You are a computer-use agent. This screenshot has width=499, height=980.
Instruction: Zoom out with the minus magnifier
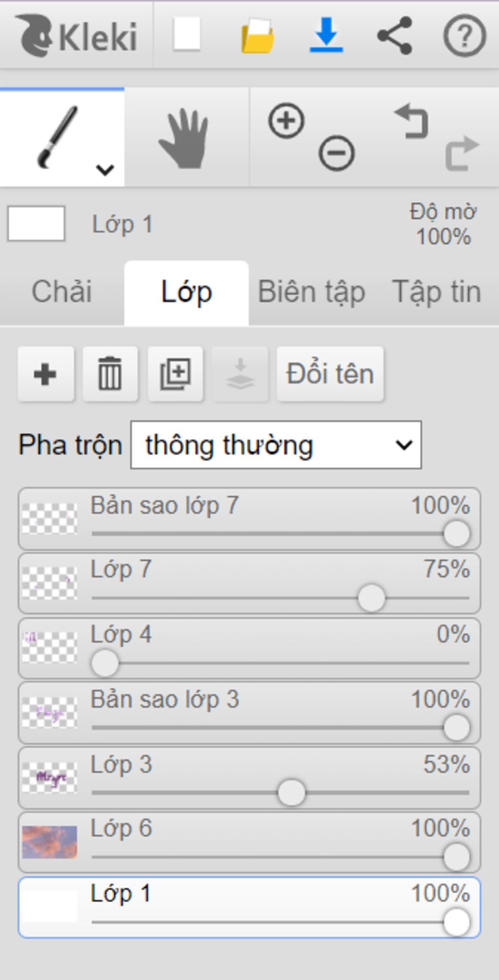coord(336,153)
